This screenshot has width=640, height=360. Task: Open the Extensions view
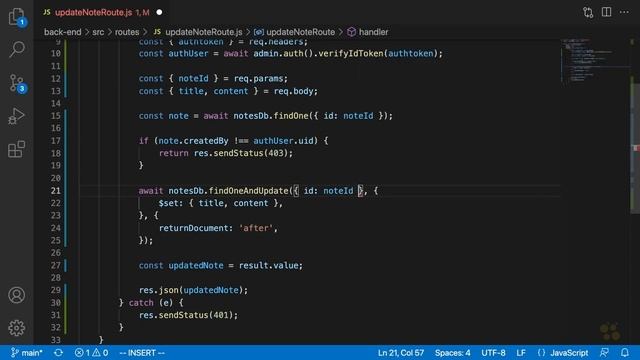[16, 149]
